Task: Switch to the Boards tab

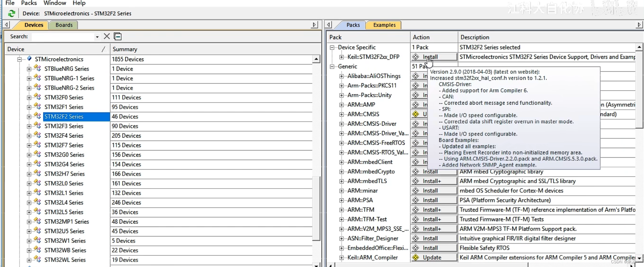Action: tap(64, 25)
